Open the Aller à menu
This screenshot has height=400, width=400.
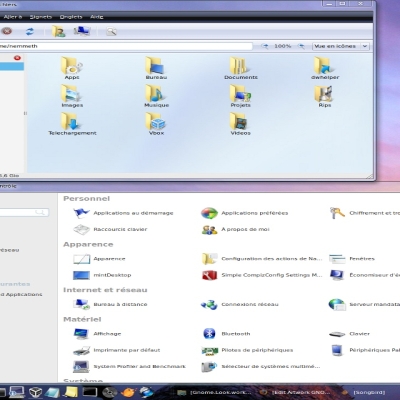13,17
